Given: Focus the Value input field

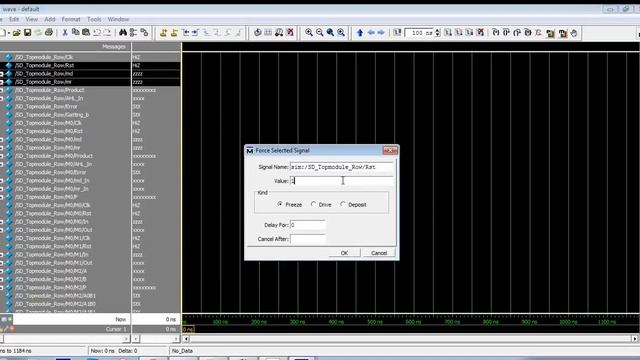Looking at the screenshot, I should click(x=341, y=181).
